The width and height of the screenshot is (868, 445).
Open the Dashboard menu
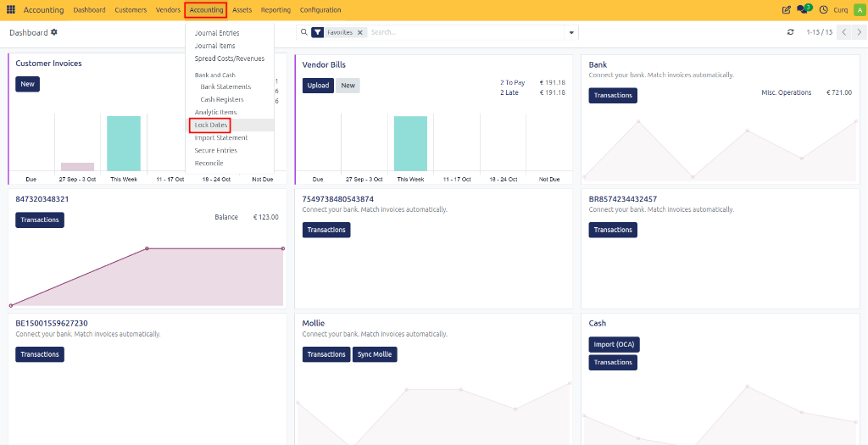tap(89, 10)
